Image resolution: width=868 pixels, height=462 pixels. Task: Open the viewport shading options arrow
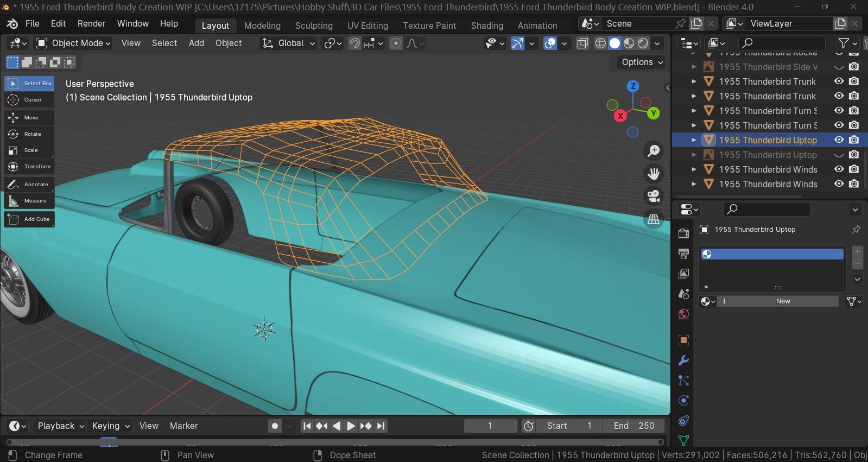coord(657,43)
